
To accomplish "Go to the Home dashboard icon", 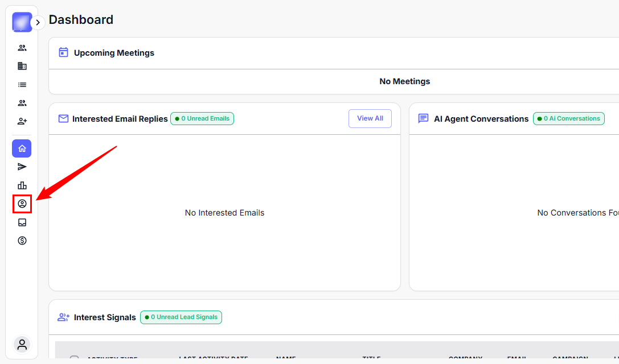I will point(22,148).
